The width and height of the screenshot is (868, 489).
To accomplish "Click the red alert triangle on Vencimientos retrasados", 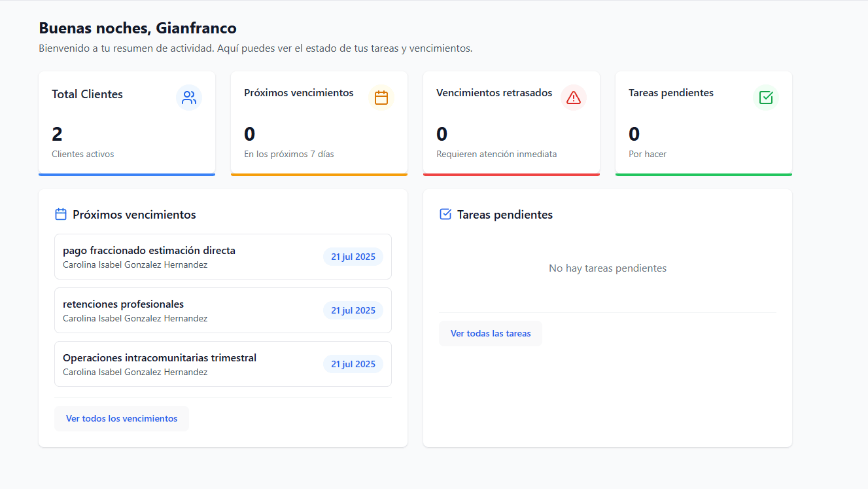I will [573, 98].
